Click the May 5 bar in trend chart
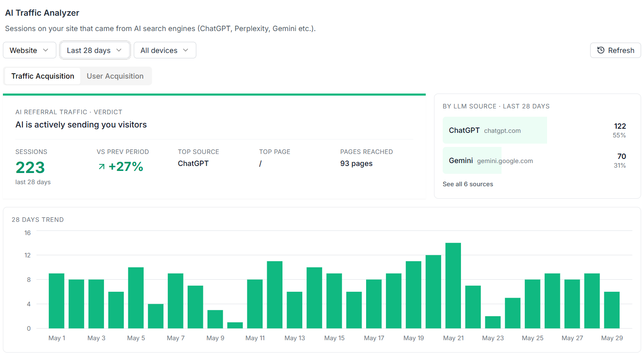 pyautogui.click(x=136, y=298)
